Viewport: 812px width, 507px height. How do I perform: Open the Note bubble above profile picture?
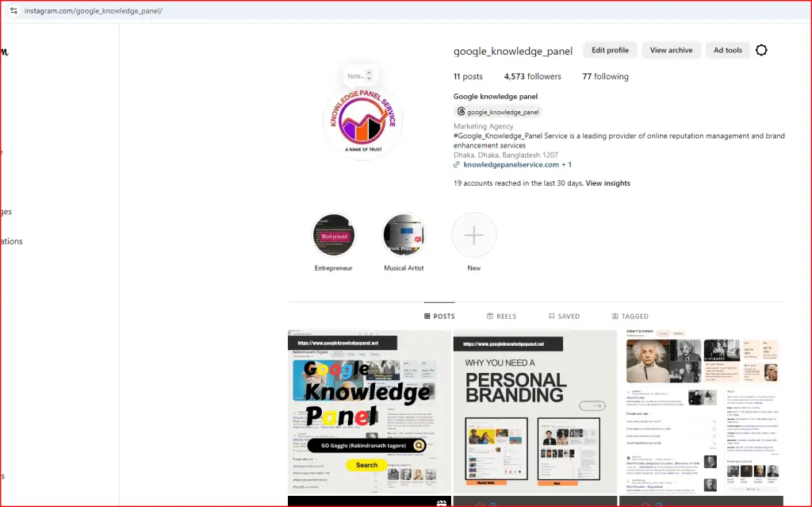point(359,75)
